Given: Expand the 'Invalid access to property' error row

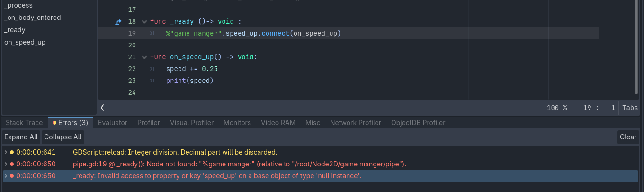Looking at the screenshot, I should pos(6,176).
